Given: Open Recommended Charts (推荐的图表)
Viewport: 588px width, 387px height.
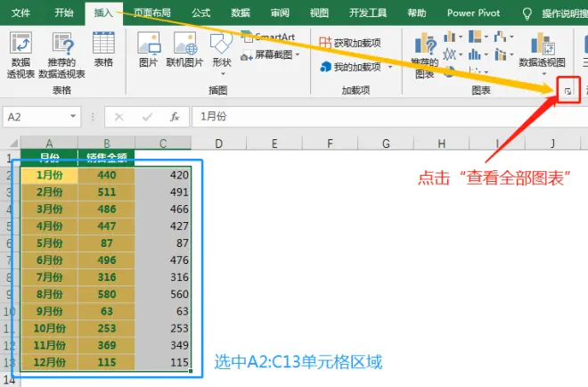Looking at the screenshot, I should [x=426, y=54].
